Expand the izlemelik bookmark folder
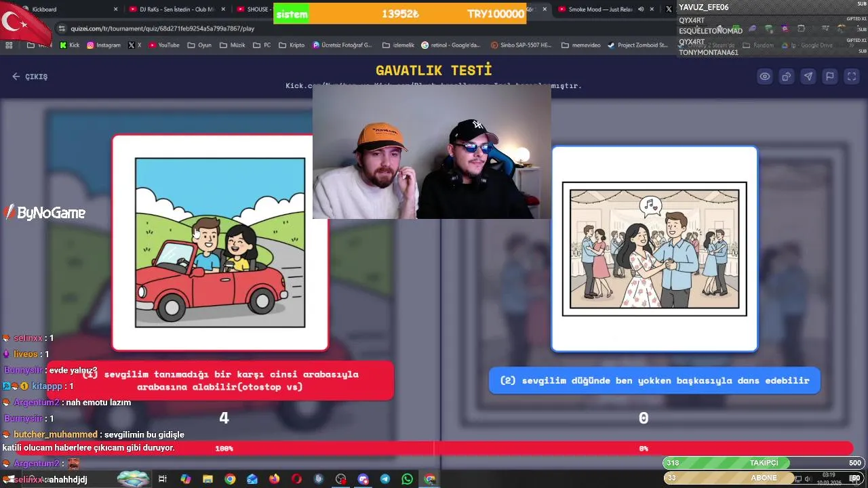This screenshot has width=868, height=488. (397, 45)
